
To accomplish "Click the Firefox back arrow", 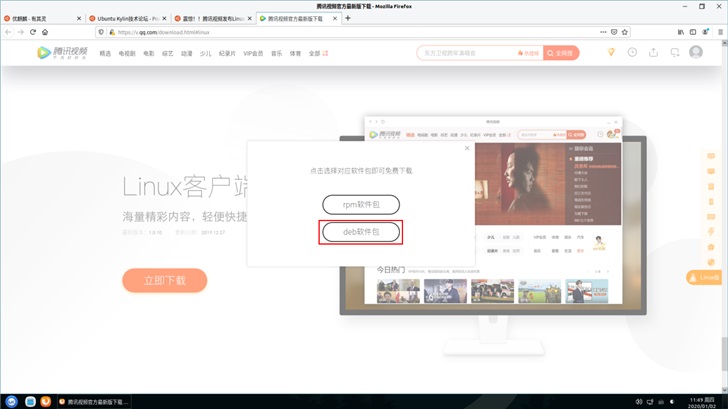I will [x=8, y=32].
